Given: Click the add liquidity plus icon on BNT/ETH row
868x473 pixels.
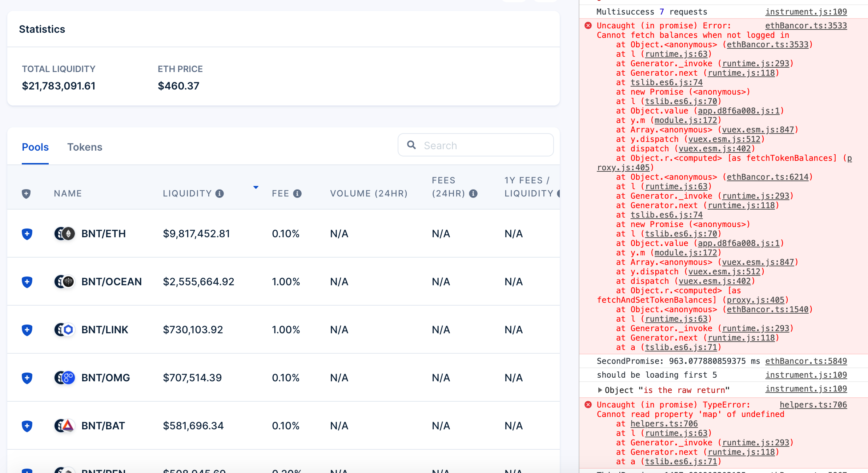Looking at the screenshot, I should tap(27, 234).
